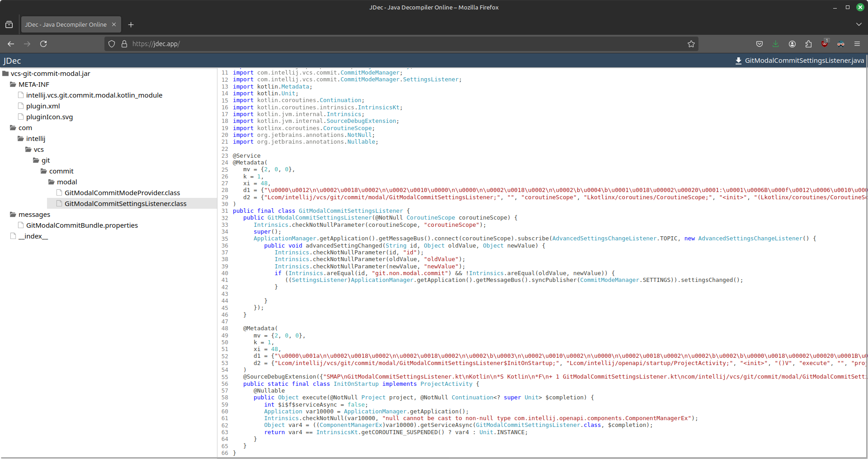Open Pocket save icon
This screenshot has height=459, width=868.
tap(759, 44)
